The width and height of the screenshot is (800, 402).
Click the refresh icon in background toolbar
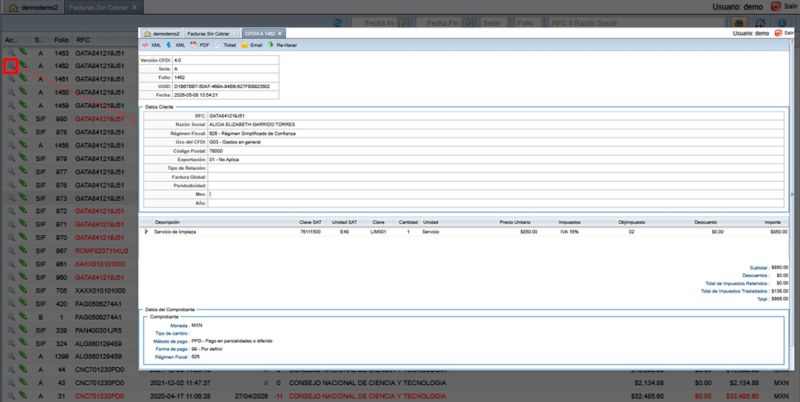[x=338, y=23]
